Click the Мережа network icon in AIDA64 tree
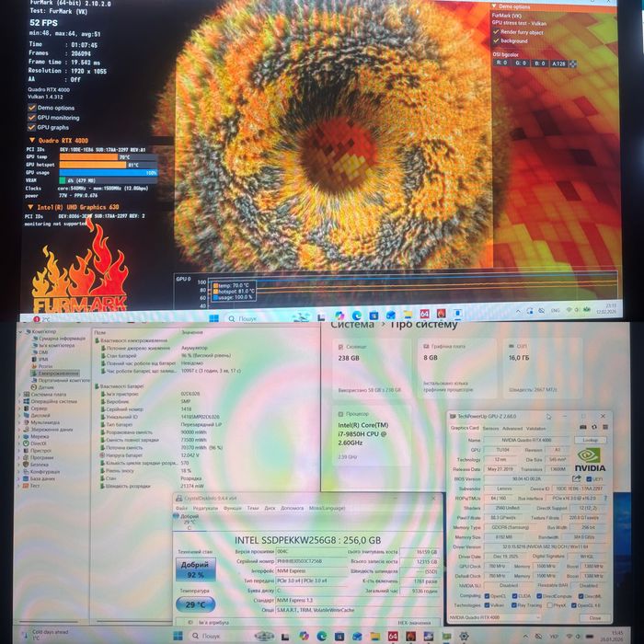Viewport: 644px width, 644px height. (26, 437)
